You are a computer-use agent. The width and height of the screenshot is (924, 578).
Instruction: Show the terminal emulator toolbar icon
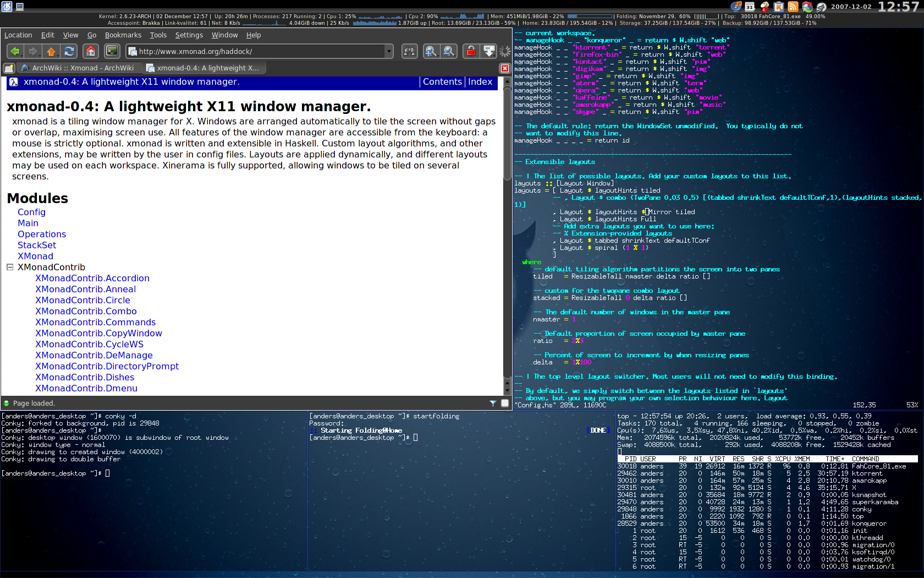tap(112, 51)
